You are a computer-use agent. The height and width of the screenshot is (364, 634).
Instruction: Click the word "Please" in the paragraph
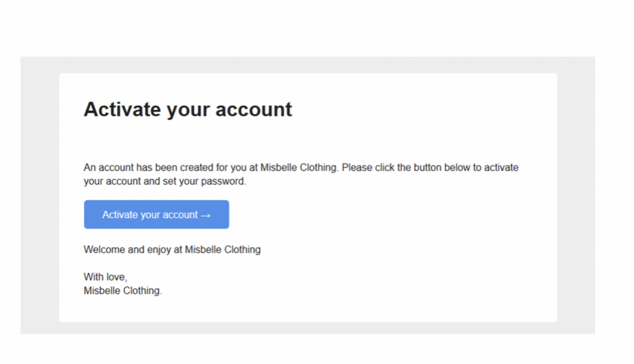coord(356,168)
